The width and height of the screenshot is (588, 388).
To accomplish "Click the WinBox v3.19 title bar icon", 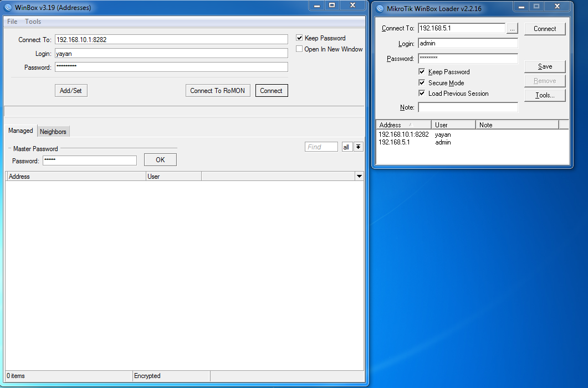I will [8, 8].
